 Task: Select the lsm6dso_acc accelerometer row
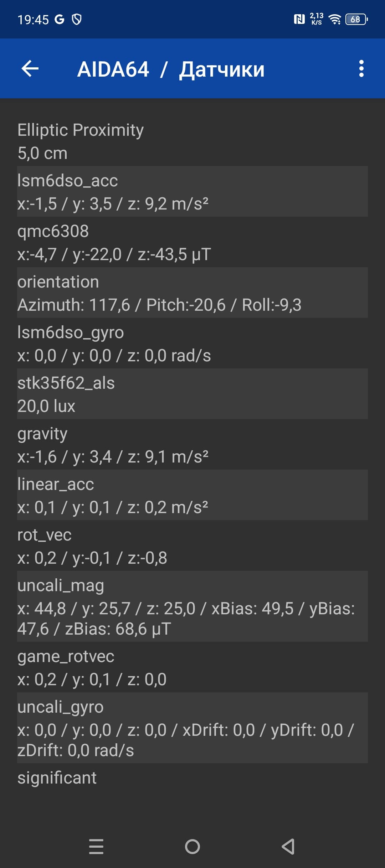tap(192, 192)
